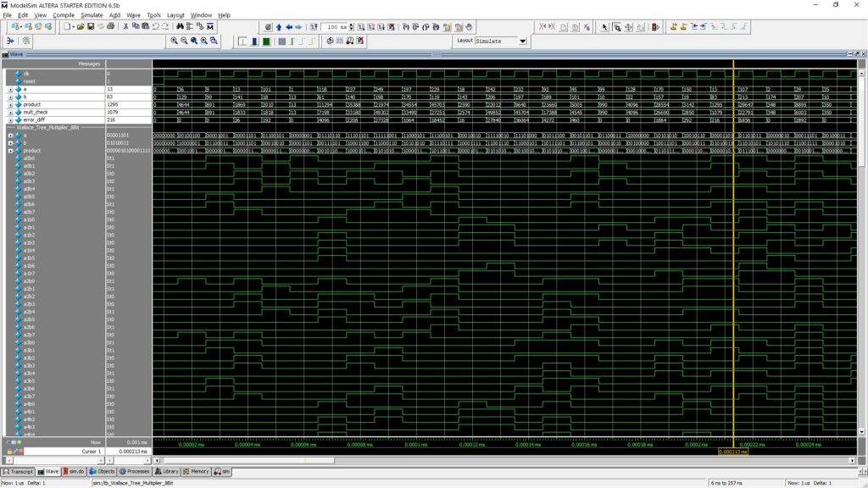Click the blue up arrow icon
Viewport: 868px width, 488px height.
coord(278,27)
